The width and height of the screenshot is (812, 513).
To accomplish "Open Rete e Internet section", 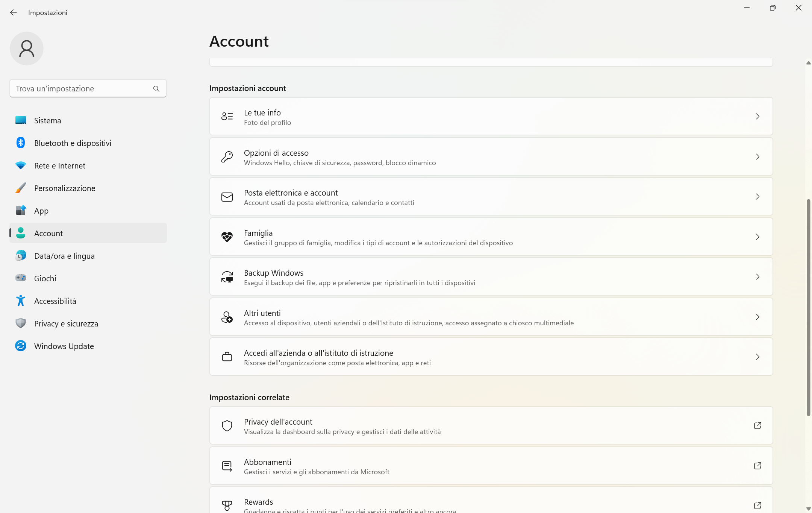I will coord(60,165).
